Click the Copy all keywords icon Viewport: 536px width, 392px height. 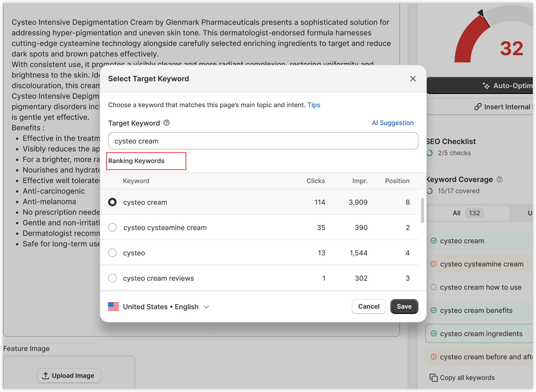click(x=433, y=378)
